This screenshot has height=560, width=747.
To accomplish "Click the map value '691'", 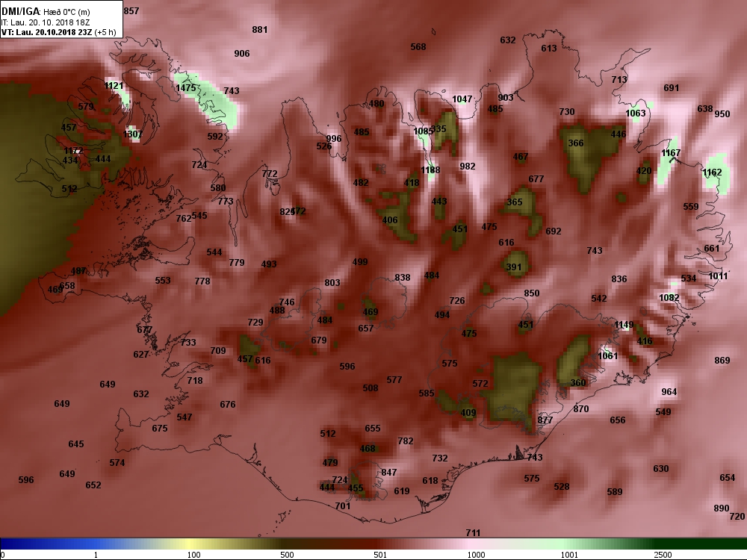I will [672, 87].
